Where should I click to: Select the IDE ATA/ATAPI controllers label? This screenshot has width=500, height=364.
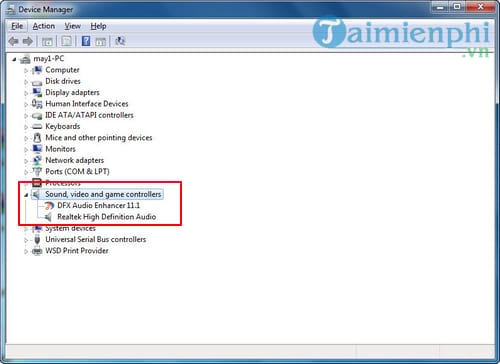click(89, 115)
